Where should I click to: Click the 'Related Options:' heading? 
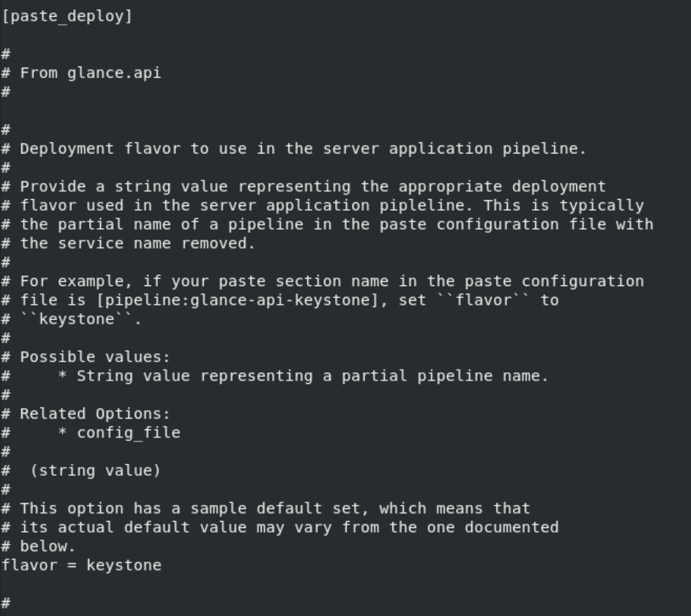pos(95,413)
